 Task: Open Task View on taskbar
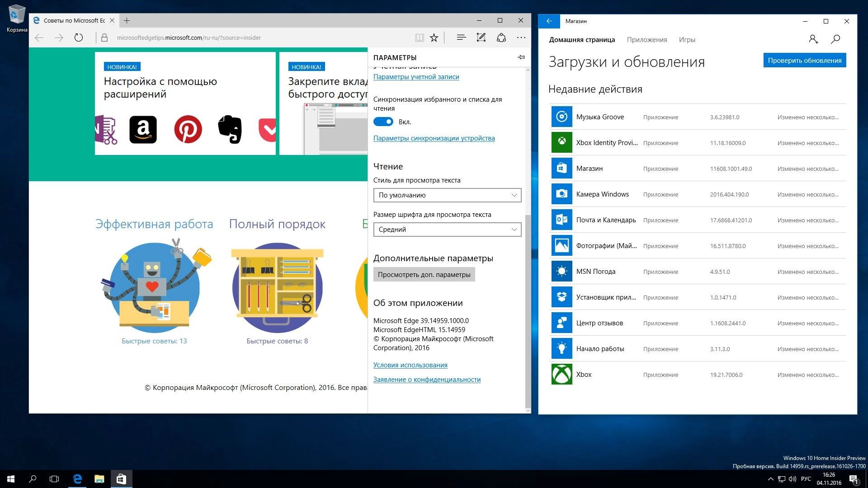pos(54,479)
